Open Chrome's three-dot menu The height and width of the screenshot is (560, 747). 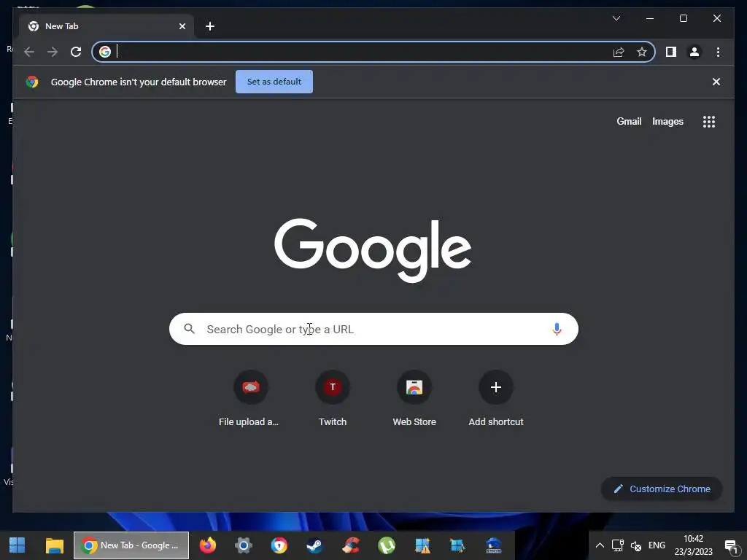pyautogui.click(x=718, y=52)
